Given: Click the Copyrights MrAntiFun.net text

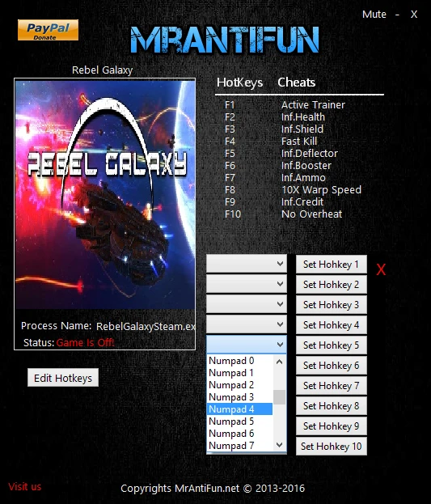Looking at the screenshot, I should (x=213, y=489).
